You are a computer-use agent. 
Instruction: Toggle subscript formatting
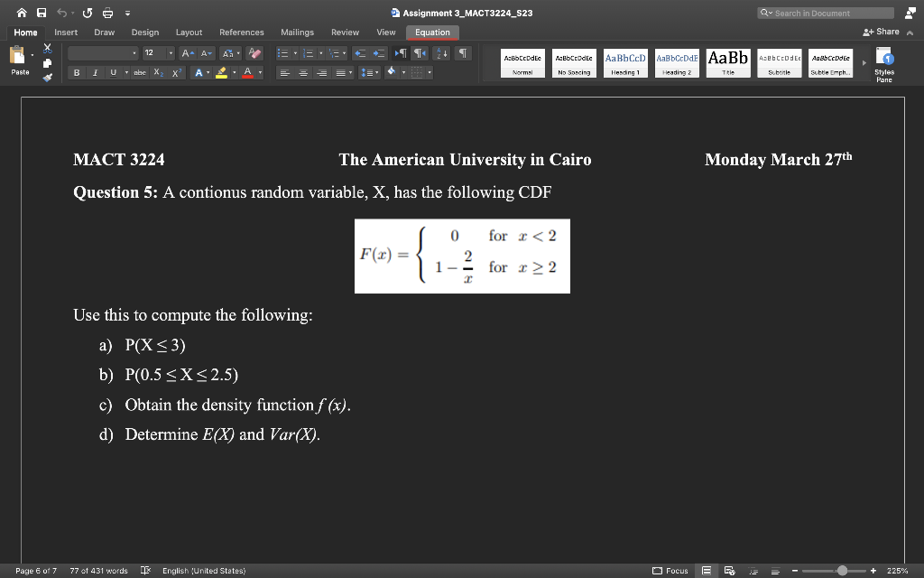tap(158, 72)
